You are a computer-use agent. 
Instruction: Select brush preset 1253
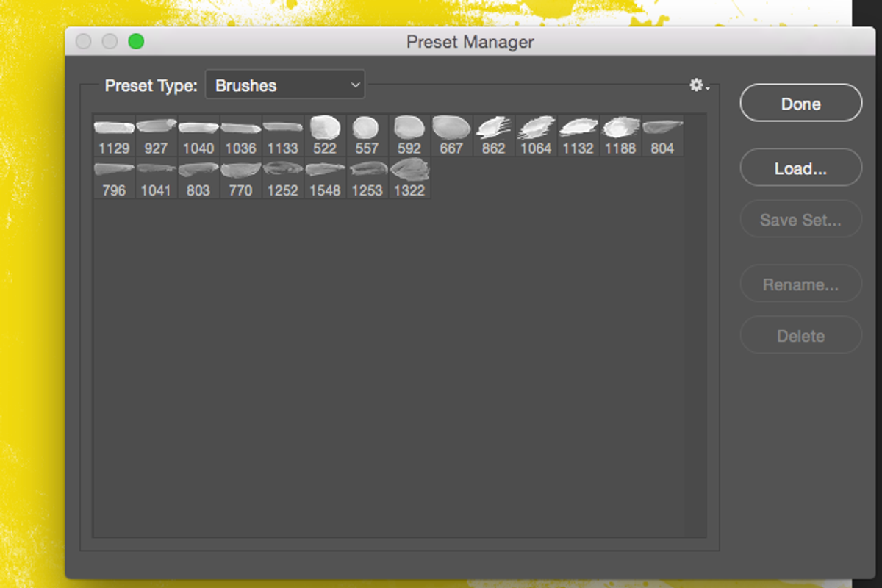pos(367,178)
